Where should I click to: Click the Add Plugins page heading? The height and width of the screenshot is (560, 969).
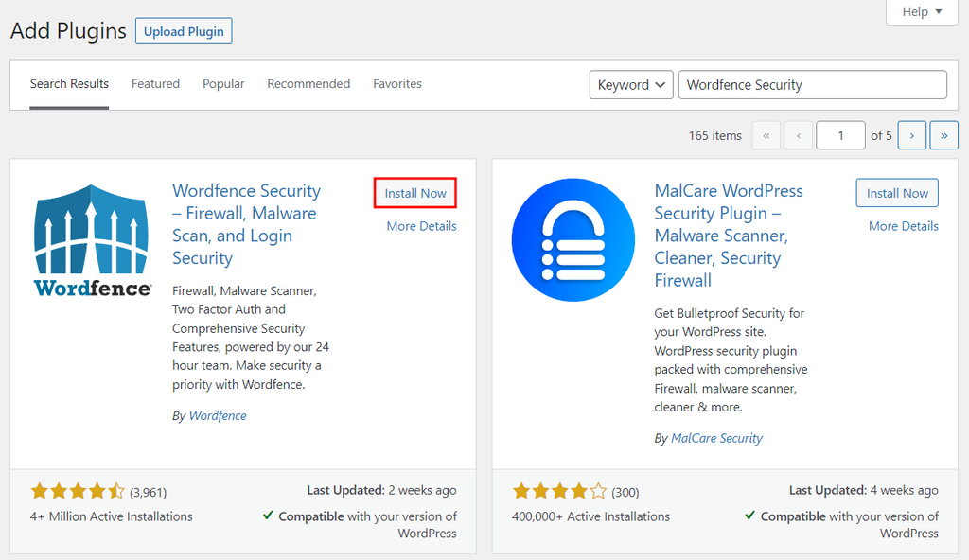coord(68,31)
